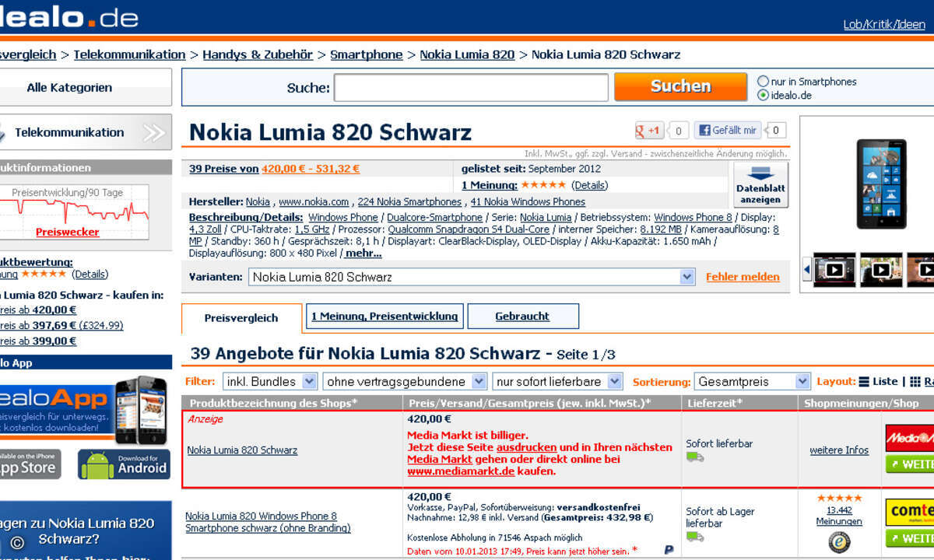934x560 pixels.
Task: Click the '39 Preise von' link
Action: (x=224, y=168)
